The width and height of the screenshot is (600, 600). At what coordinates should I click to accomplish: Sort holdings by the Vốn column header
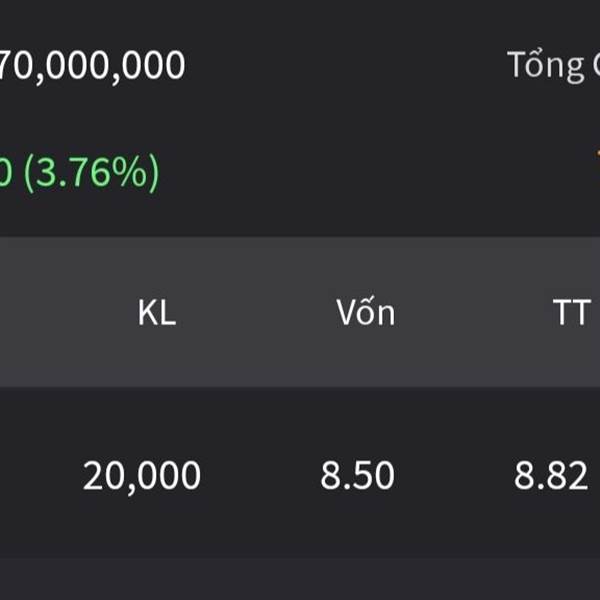point(365,311)
